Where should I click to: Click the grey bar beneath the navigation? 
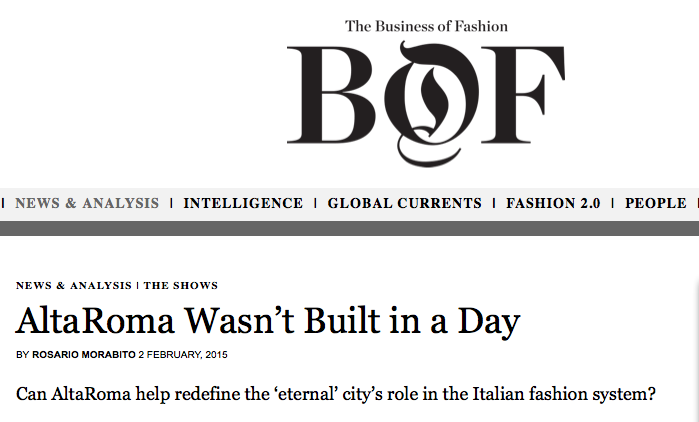[349, 229]
